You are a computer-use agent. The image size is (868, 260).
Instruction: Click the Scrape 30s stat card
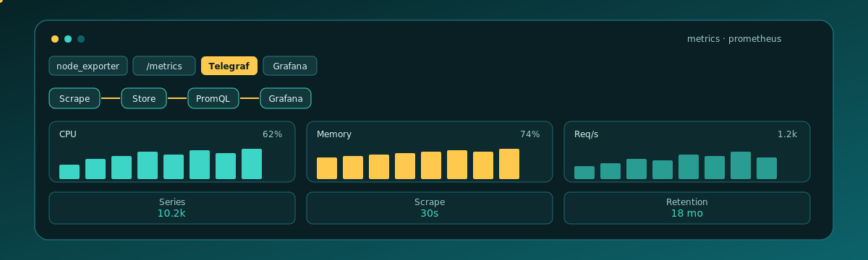pyautogui.click(x=430, y=208)
